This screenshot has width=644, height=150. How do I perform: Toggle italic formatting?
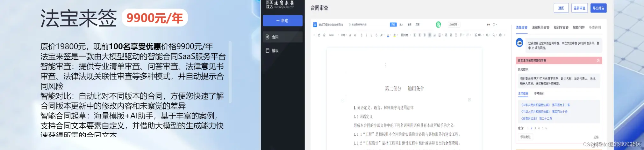(x=367, y=35)
